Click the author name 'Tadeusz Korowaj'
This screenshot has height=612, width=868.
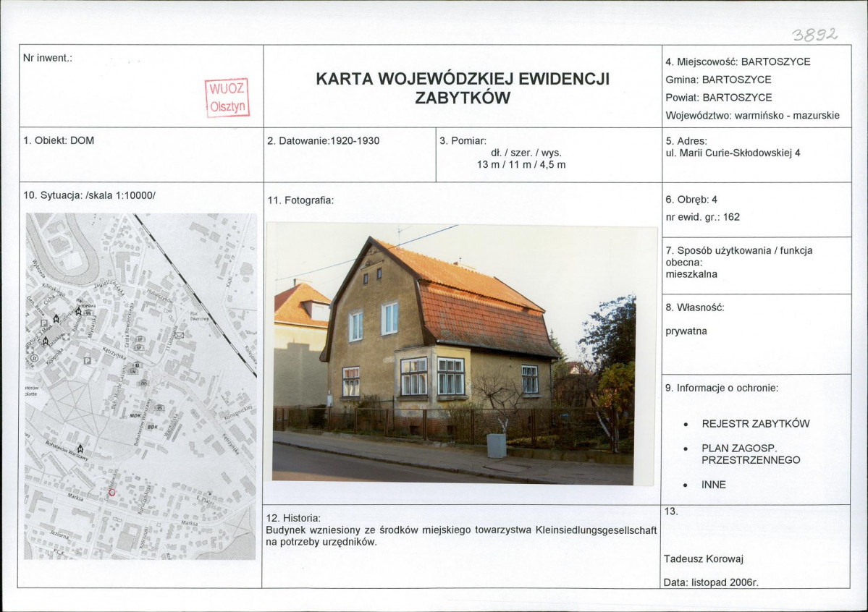click(x=704, y=559)
